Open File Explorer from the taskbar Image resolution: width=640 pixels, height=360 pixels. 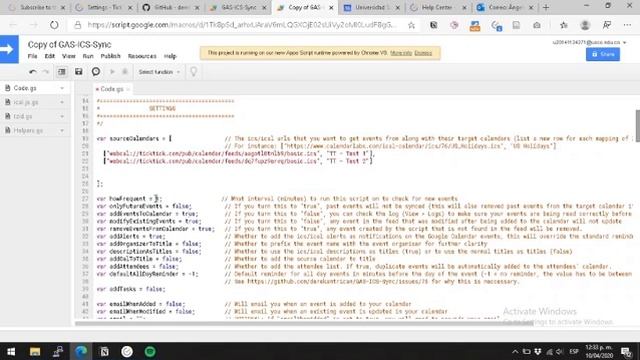point(35,351)
